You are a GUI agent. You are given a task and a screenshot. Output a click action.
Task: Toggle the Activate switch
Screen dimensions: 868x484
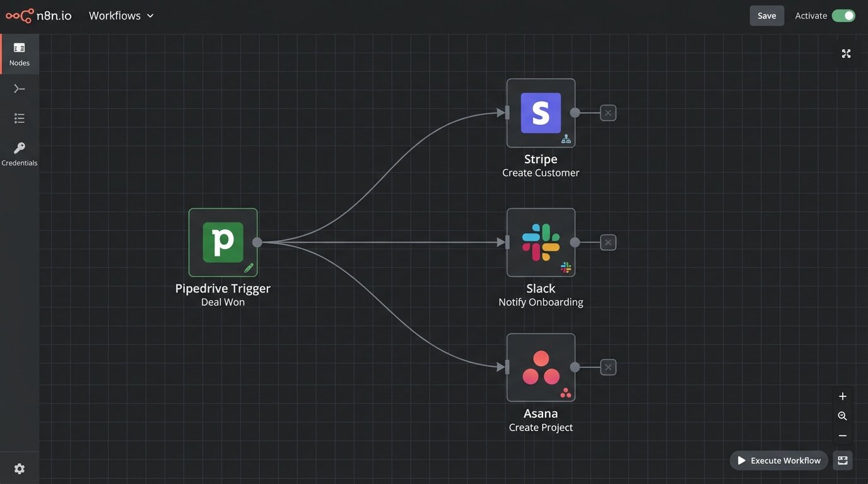pyautogui.click(x=843, y=15)
